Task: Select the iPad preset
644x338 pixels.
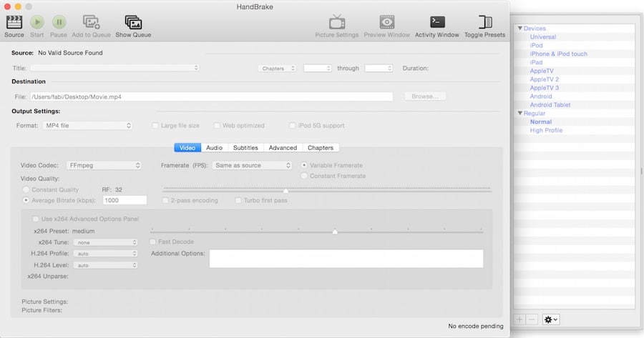Action: pos(537,62)
